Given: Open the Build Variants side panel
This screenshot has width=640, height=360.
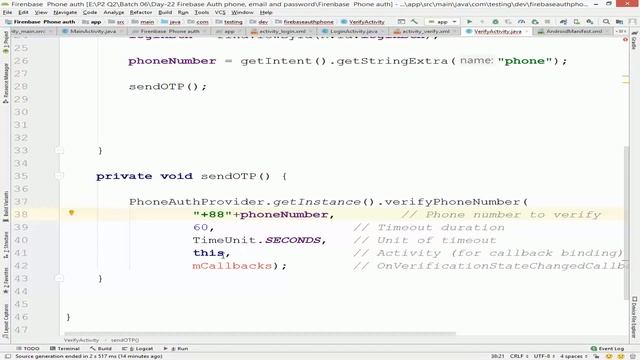Looking at the screenshot, I should 6,206.
